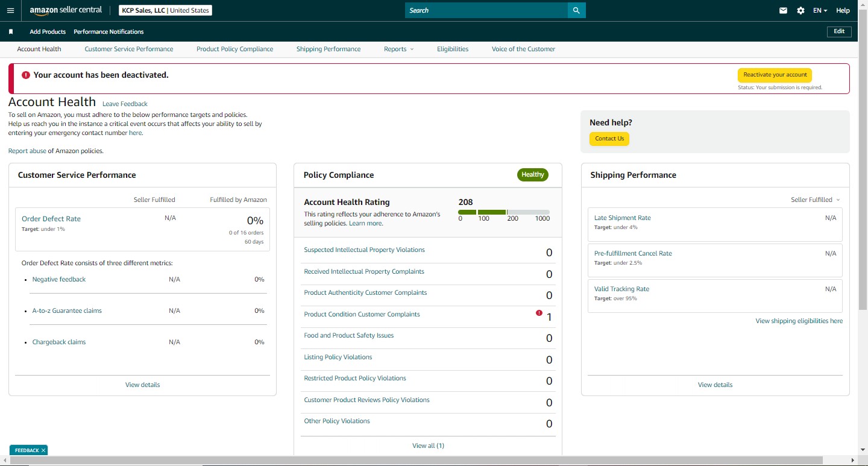Open Suspected Intellectual Property Violations

tap(364, 250)
